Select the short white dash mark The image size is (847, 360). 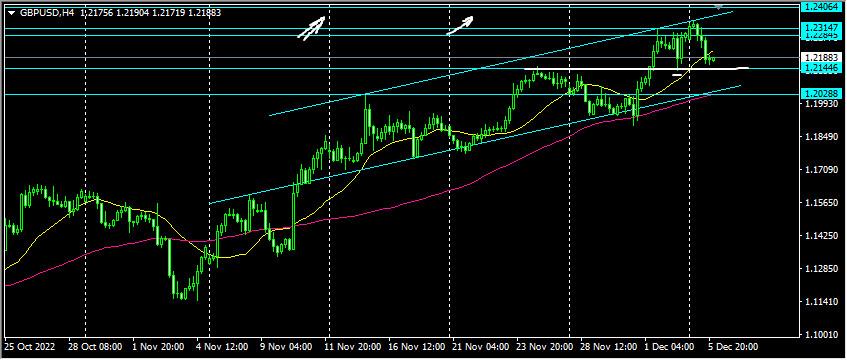(677, 75)
